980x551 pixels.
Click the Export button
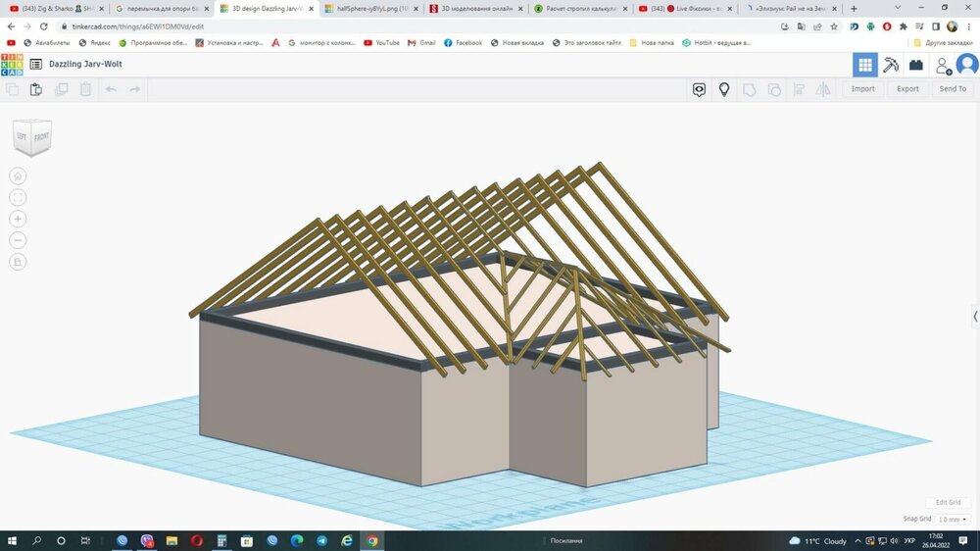tap(907, 89)
